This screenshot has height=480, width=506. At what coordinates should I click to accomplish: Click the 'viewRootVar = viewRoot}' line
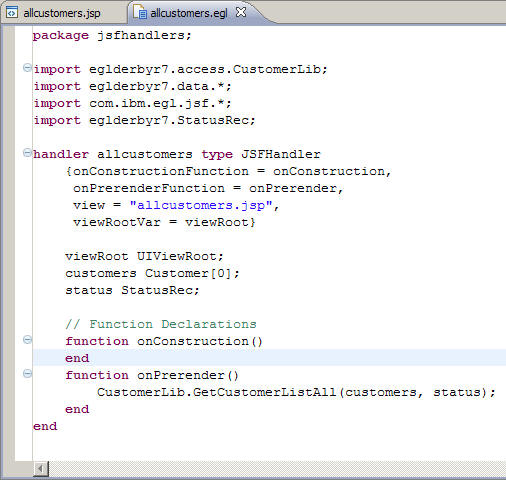coord(164,222)
